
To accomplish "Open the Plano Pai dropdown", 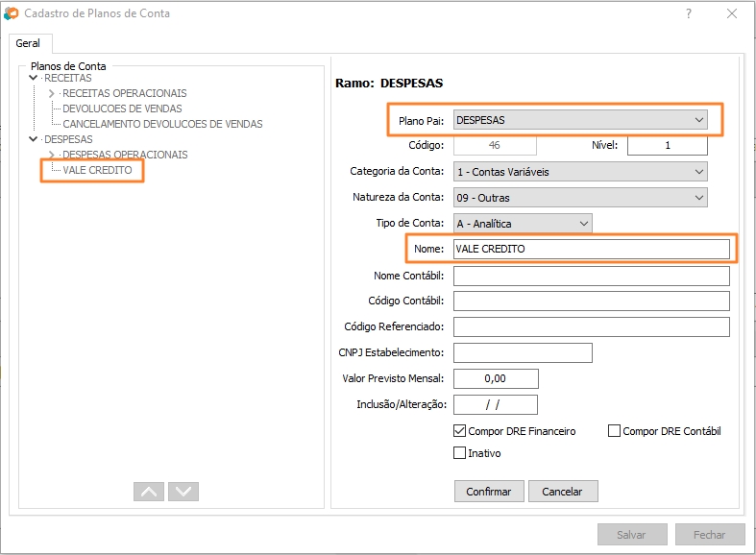I will coord(698,120).
